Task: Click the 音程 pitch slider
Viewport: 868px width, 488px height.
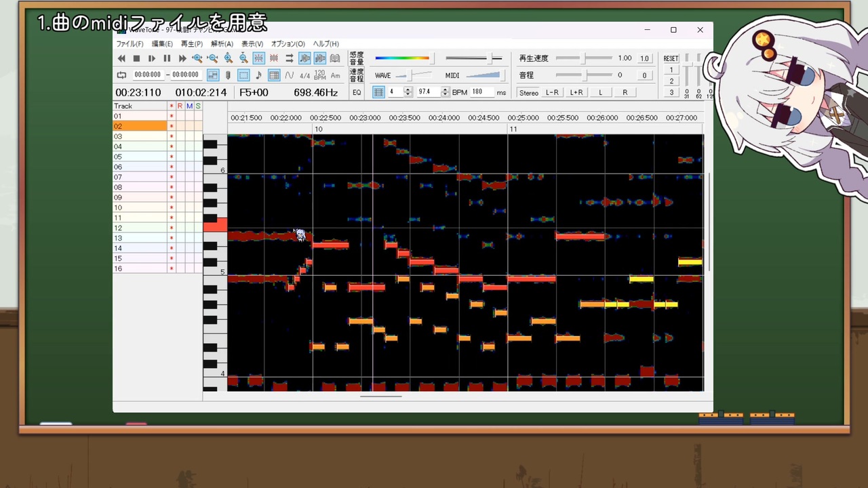Action: (584, 75)
